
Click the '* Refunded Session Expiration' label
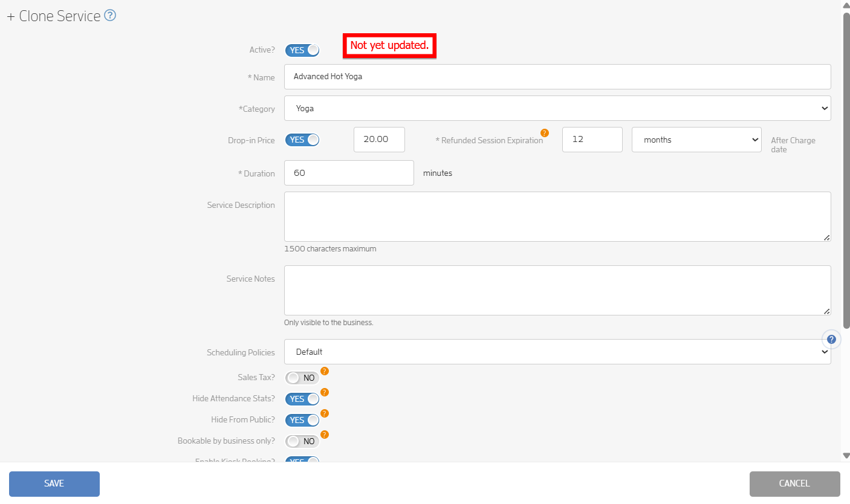point(489,140)
